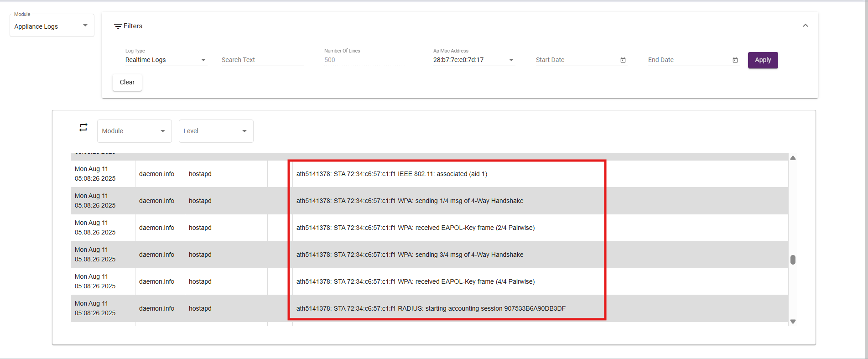
Task: Select 'received EAPOL-Key frame (4/4 Pairwise)' message
Action: [416, 281]
